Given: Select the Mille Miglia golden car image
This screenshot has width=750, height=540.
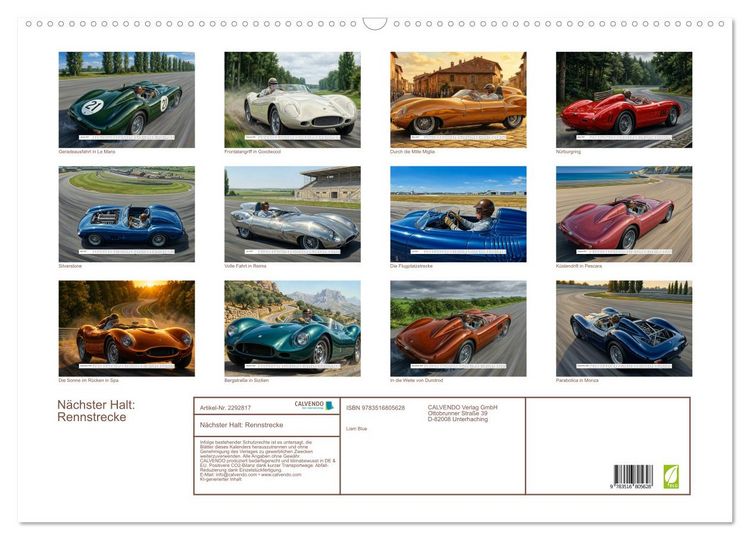Looking at the screenshot, I should click(458, 99).
